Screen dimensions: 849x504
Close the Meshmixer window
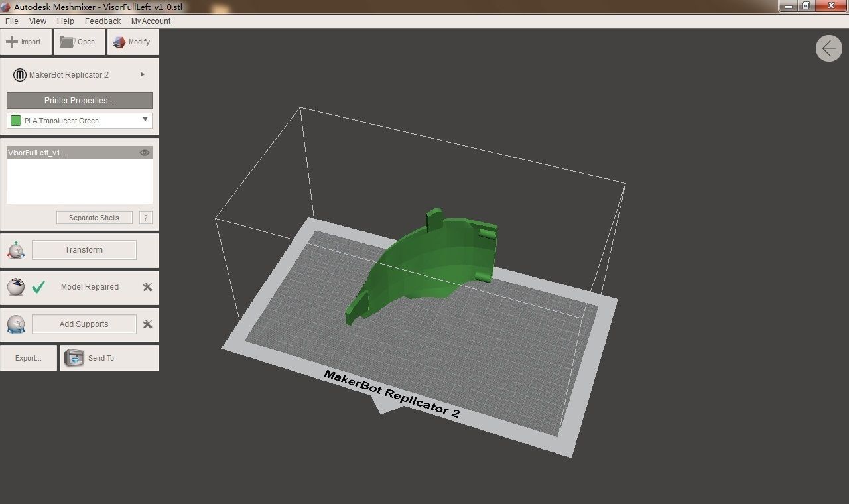click(x=831, y=5)
